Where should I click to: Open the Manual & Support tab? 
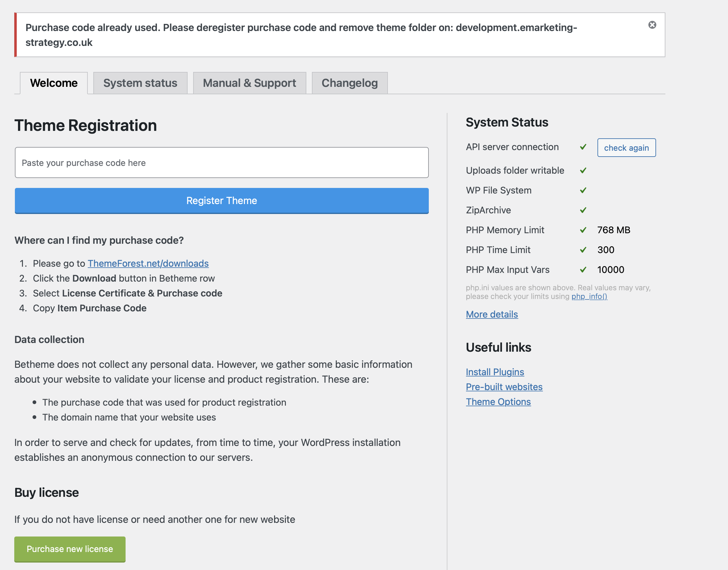pyautogui.click(x=249, y=83)
